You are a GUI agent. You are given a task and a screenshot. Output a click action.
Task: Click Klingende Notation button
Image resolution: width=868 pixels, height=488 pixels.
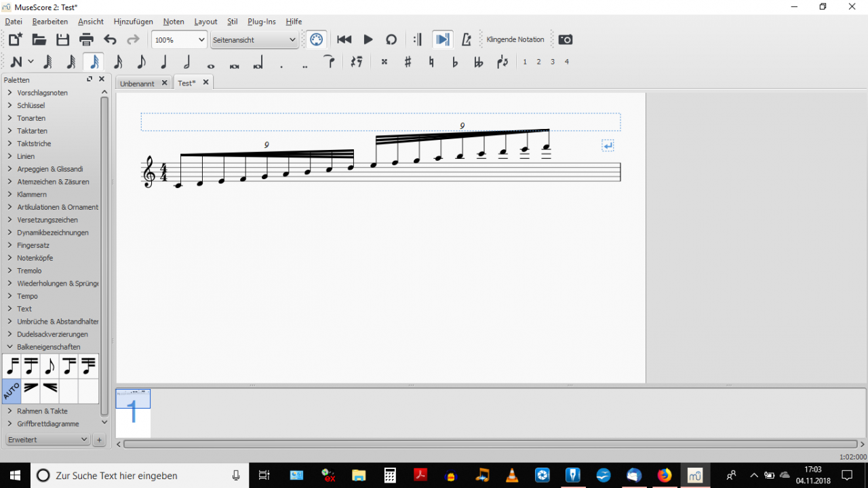tap(515, 39)
